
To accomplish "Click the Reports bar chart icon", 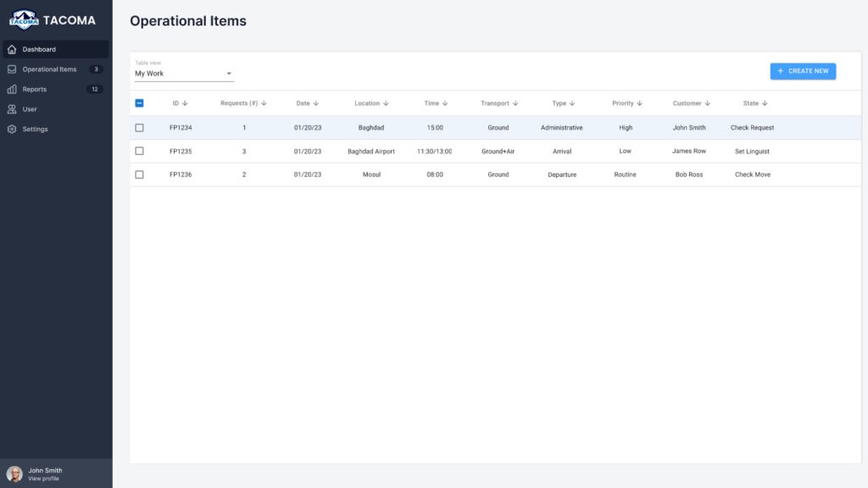I will point(12,89).
